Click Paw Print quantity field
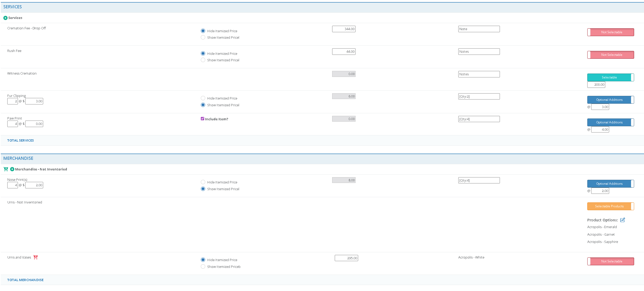Image resolution: width=644 pixels, height=291 pixels. pos(12,124)
